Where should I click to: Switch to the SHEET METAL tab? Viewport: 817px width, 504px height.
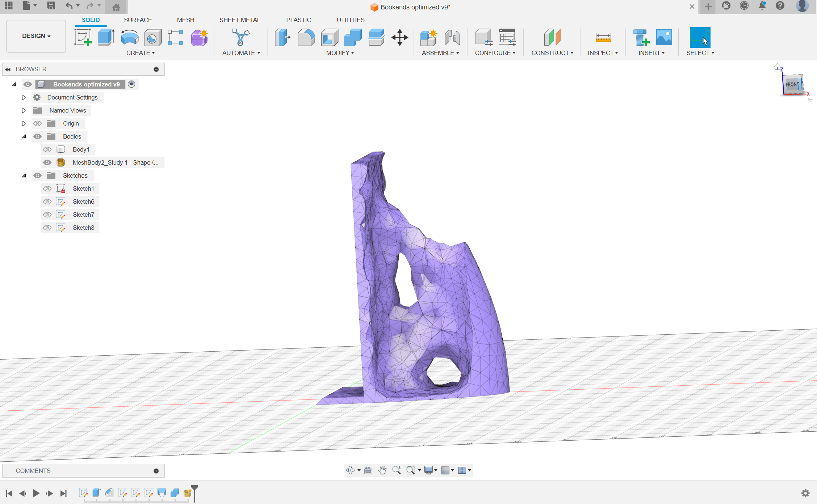[x=240, y=20]
